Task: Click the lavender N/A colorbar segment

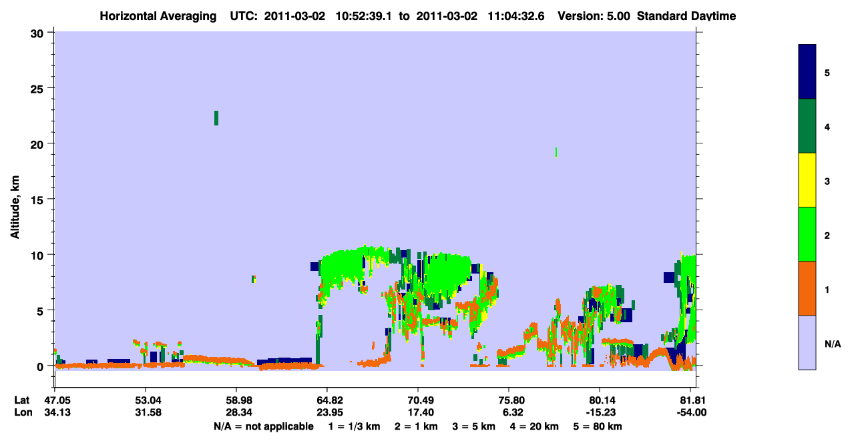Action: [x=807, y=342]
